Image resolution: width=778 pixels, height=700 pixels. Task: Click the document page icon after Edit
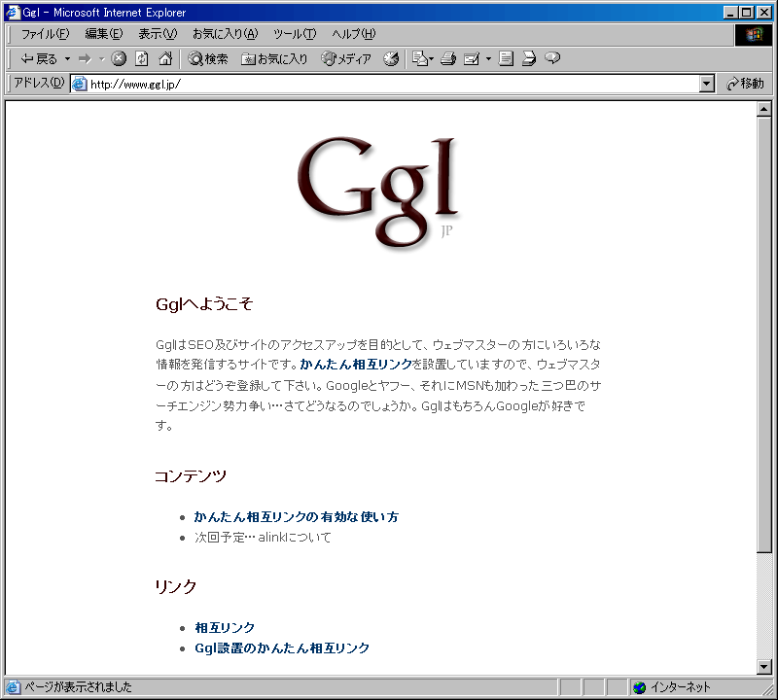(506, 59)
